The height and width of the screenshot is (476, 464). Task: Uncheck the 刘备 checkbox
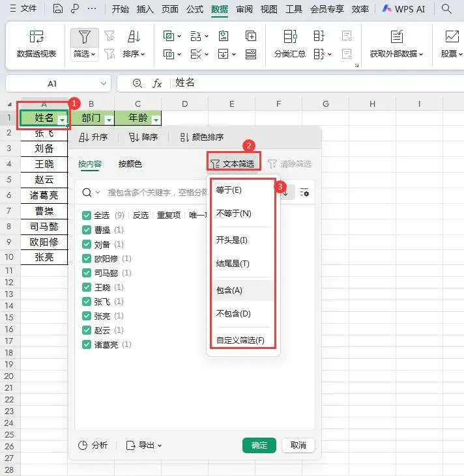pyautogui.click(x=87, y=244)
